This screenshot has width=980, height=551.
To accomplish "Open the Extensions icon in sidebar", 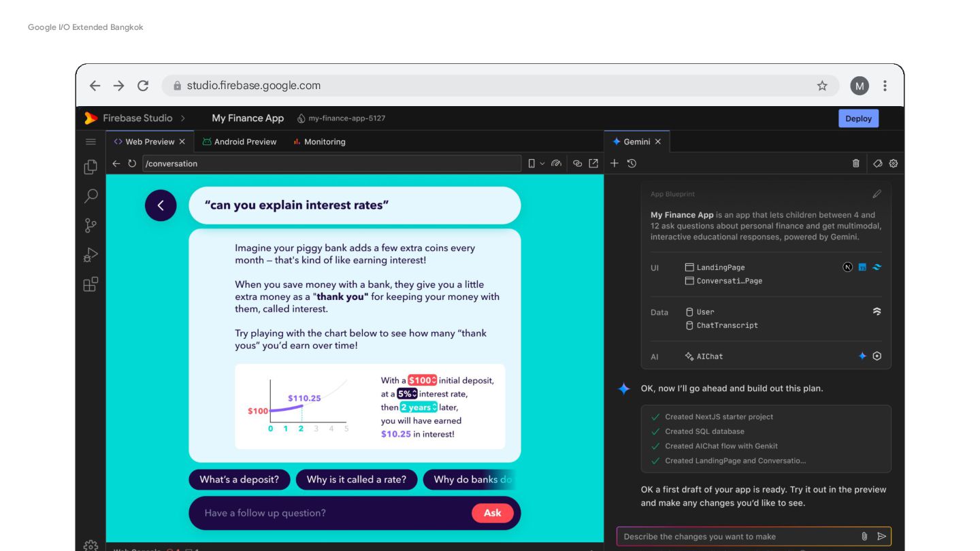I will click(x=91, y=284).
